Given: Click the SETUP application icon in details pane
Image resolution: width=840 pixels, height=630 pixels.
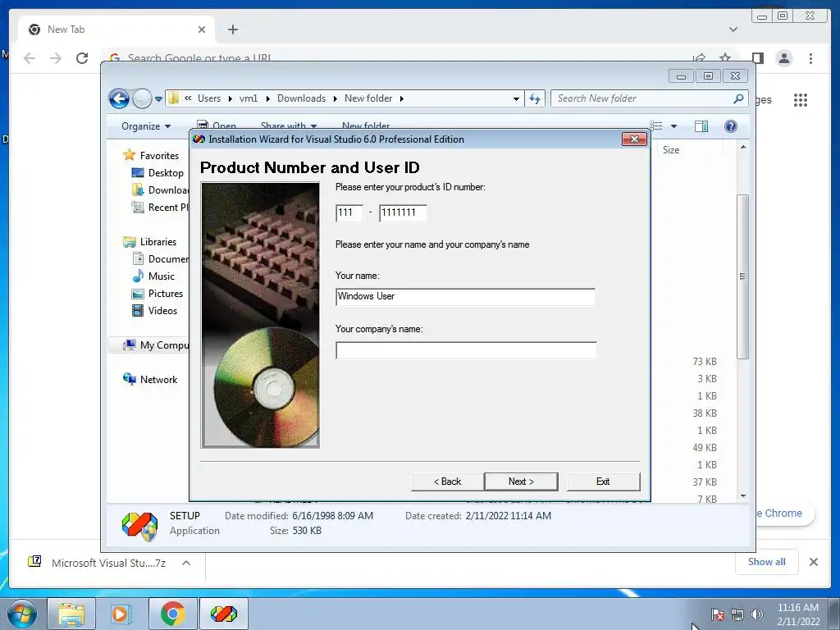Looking at the screenshot, I should point(139,526).
